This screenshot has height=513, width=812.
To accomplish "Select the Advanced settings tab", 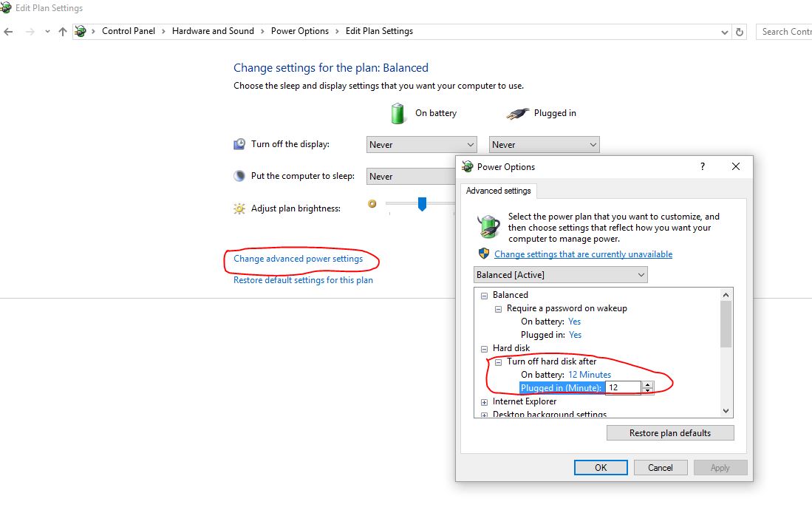I will point(498,191).
